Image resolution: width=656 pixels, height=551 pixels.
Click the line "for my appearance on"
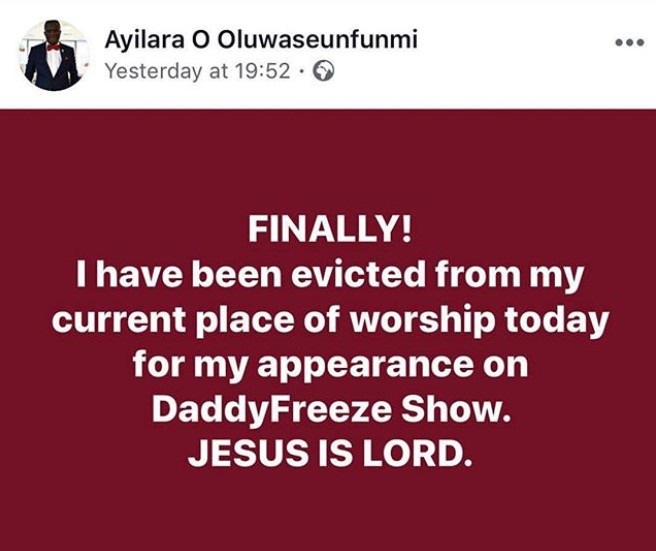click(x=328, y=366)
